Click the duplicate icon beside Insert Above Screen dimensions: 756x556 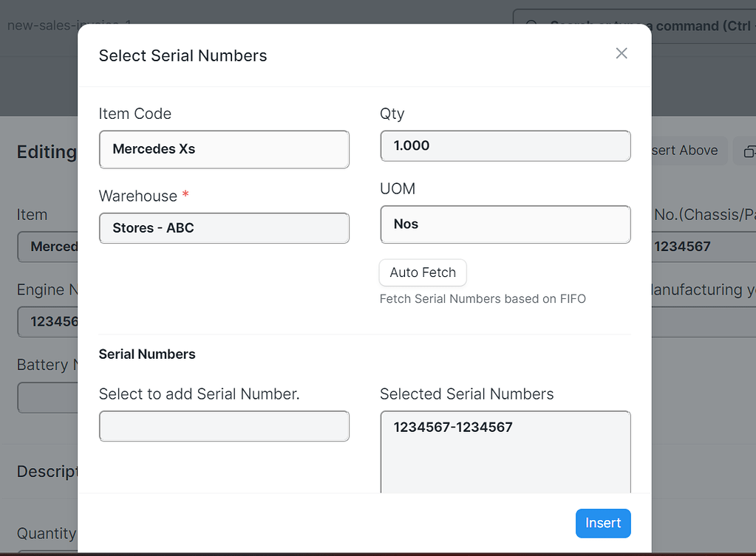point(749,151)
